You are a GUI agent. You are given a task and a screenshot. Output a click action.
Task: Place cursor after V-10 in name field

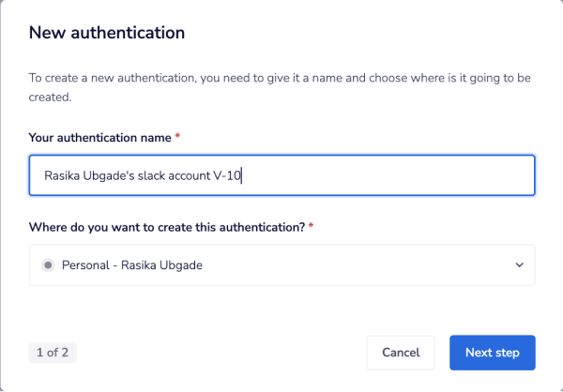(x=242, y=175)
